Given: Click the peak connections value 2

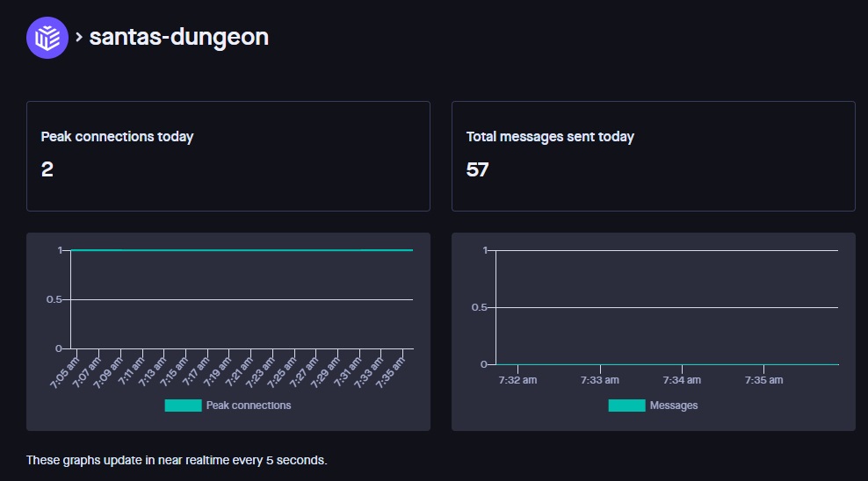Looking at the screenshot, I should (47, 169).
